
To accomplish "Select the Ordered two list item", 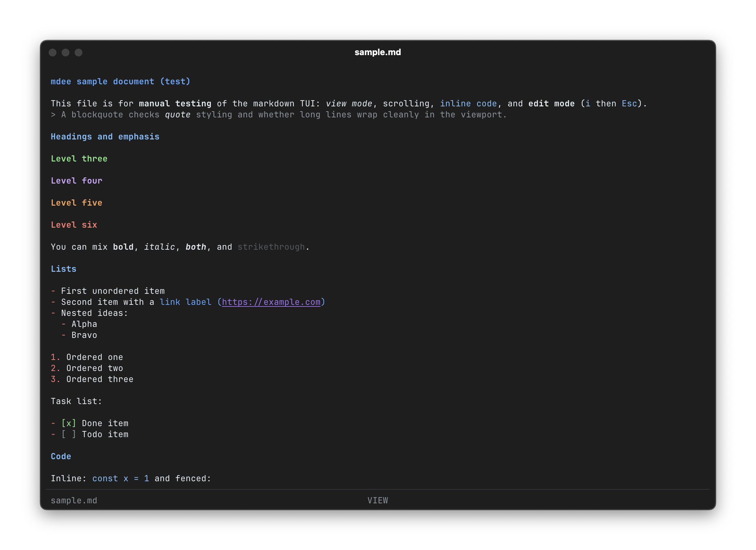I will [x=94, y=368].
